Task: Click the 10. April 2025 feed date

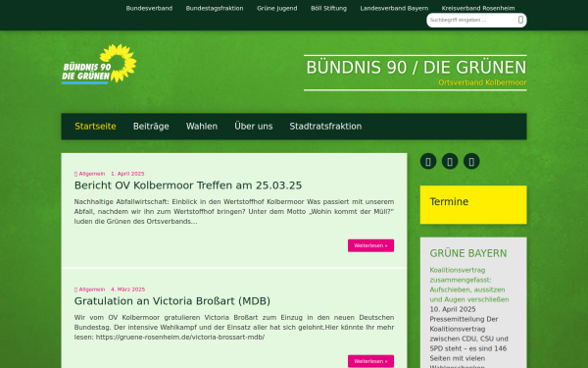Action: (453, 309)
